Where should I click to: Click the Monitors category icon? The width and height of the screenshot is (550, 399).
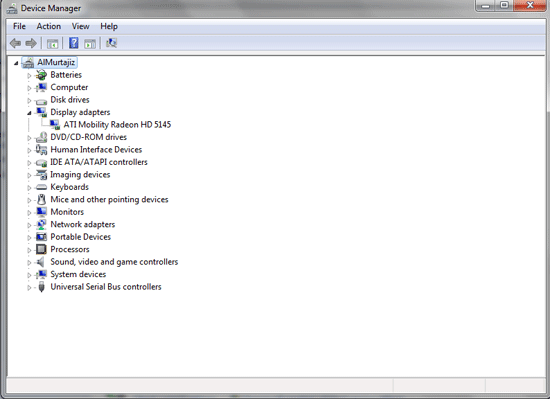click(x=41, y=212)
